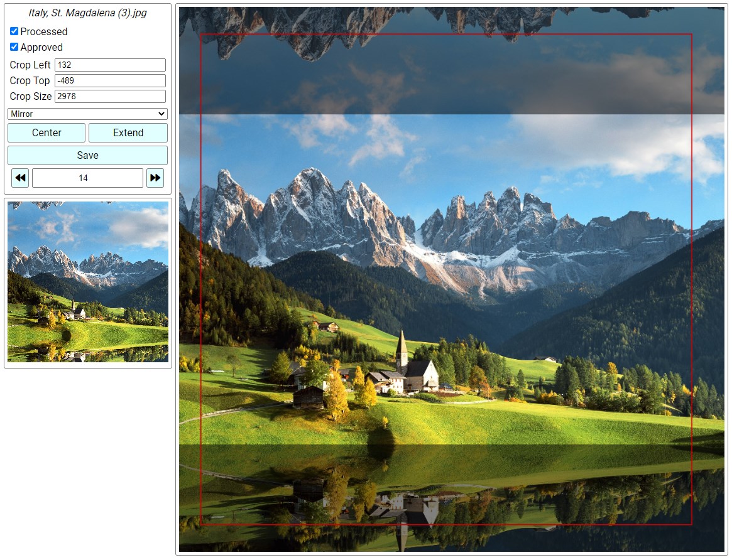Screen dimensions: 732x560
Task: Click the Crop Size label text
Action: point(30,97)
